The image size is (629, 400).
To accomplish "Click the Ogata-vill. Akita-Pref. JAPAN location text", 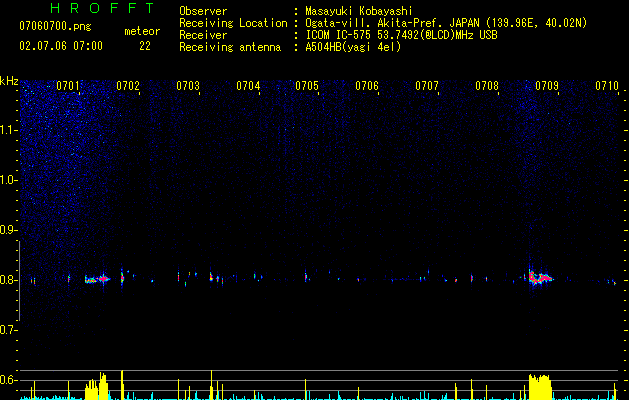I will tap(446, 23).
